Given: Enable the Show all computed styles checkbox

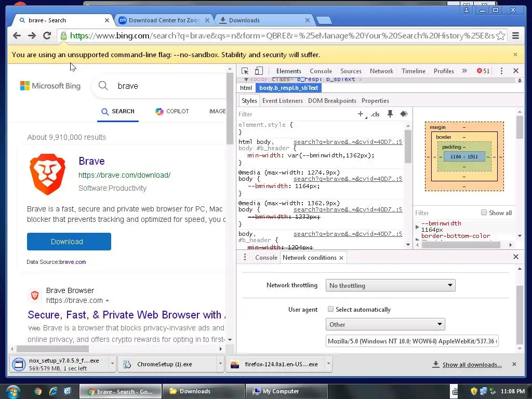Looking at the screenshot, I should coord(484,212).
